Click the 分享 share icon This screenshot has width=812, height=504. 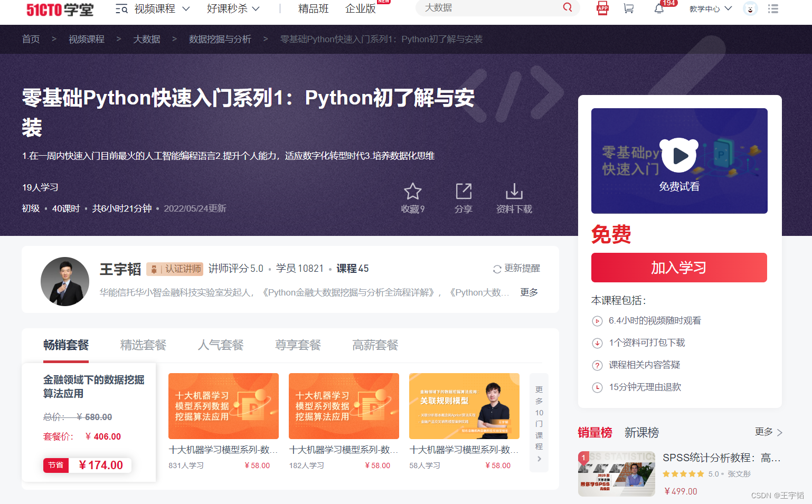(x=464, y=192)
